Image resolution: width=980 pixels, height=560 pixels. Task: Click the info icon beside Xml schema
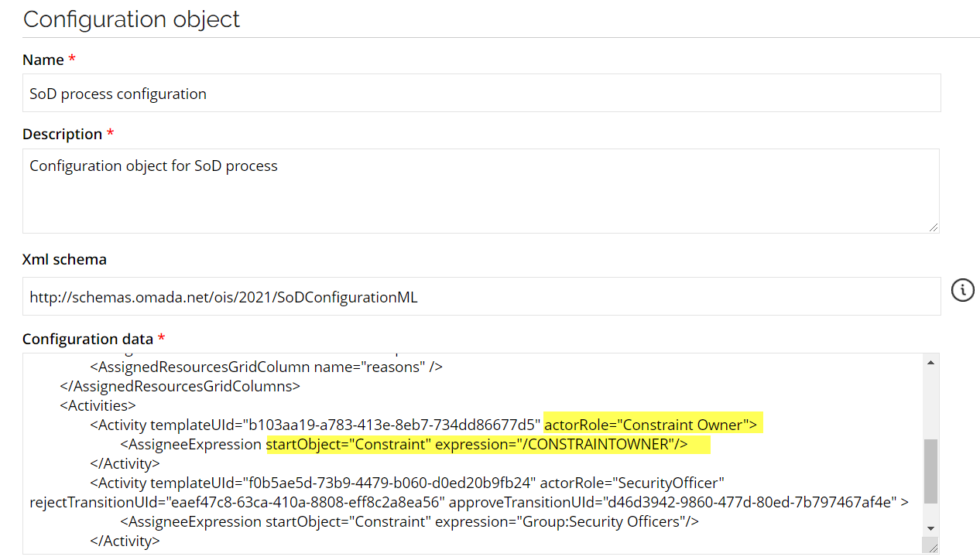[x=962, y=291]
